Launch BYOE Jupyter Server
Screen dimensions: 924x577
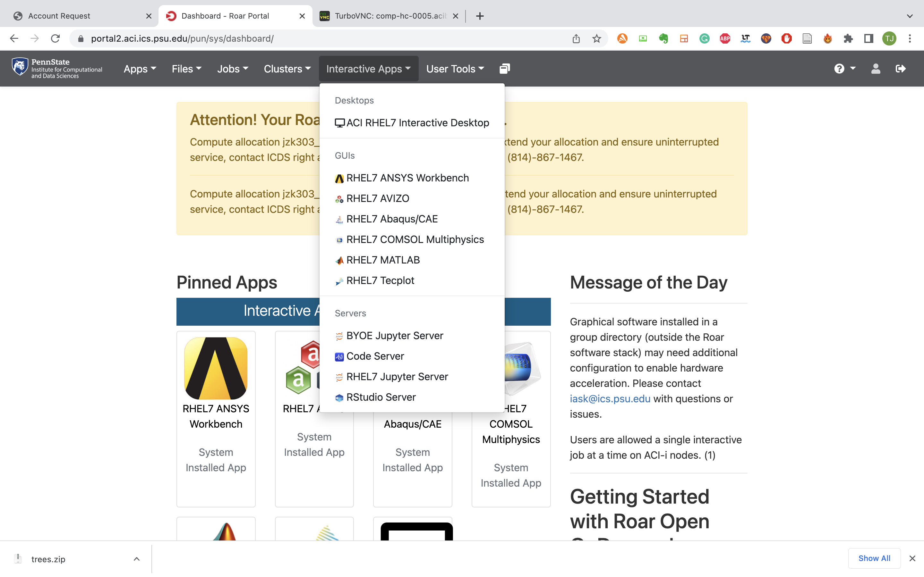395,335
